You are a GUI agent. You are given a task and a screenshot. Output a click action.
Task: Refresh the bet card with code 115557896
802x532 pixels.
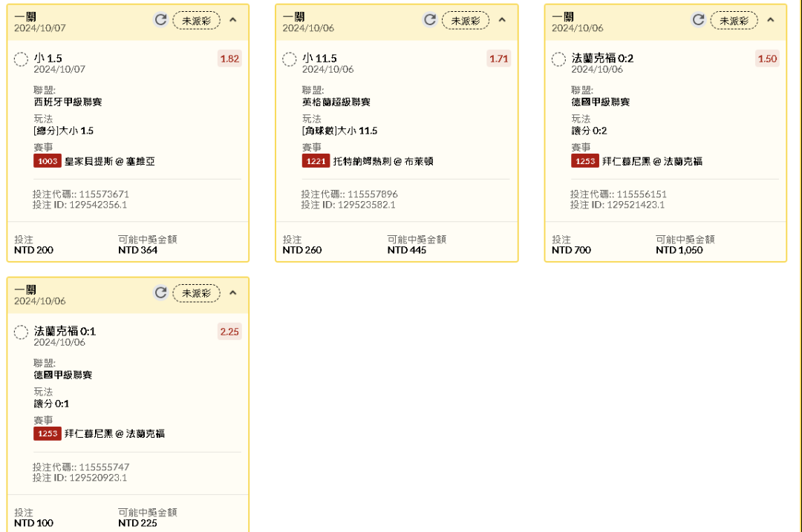(430, 20)
